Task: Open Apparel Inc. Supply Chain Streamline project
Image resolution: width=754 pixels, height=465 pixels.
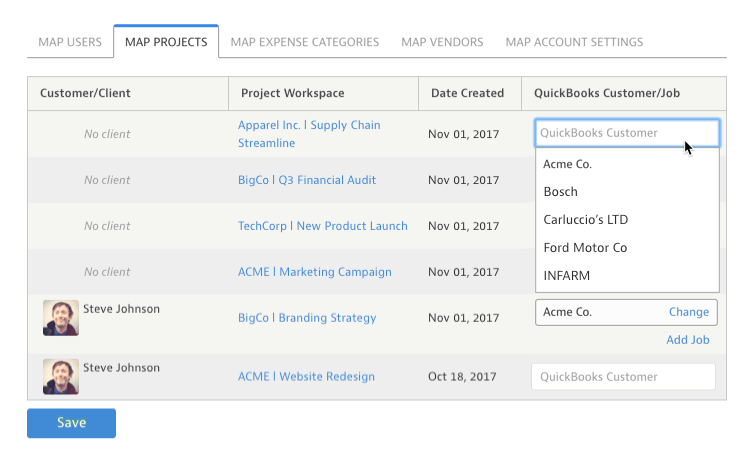Action: click(308, 134)
